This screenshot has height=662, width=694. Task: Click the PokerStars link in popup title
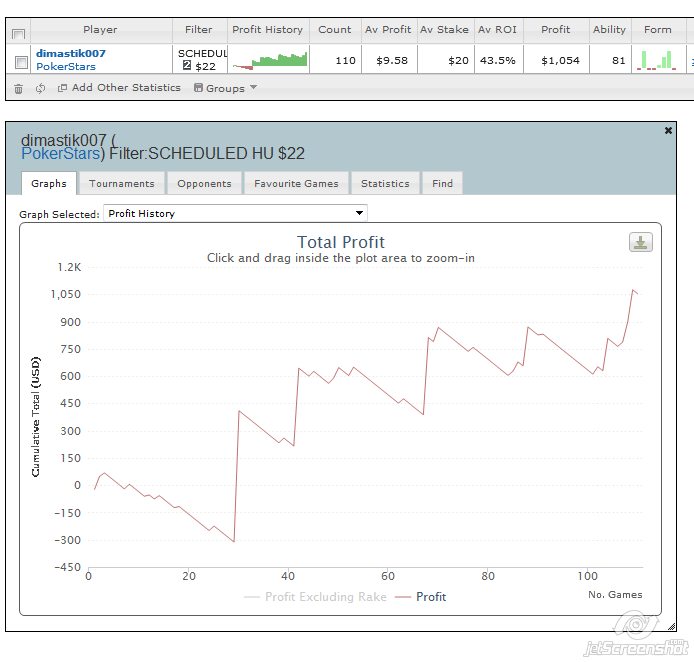(x=61, y=154)
